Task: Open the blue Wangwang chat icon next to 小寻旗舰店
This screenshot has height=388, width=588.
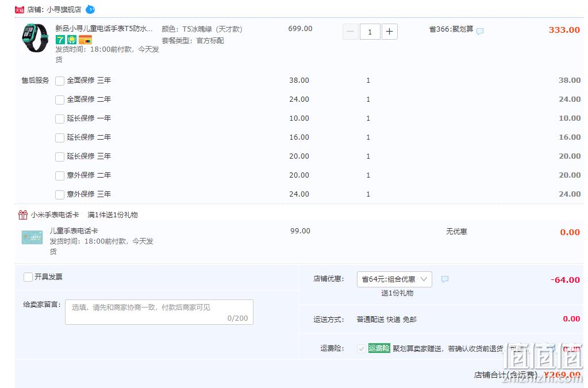Action: (90, 9)
